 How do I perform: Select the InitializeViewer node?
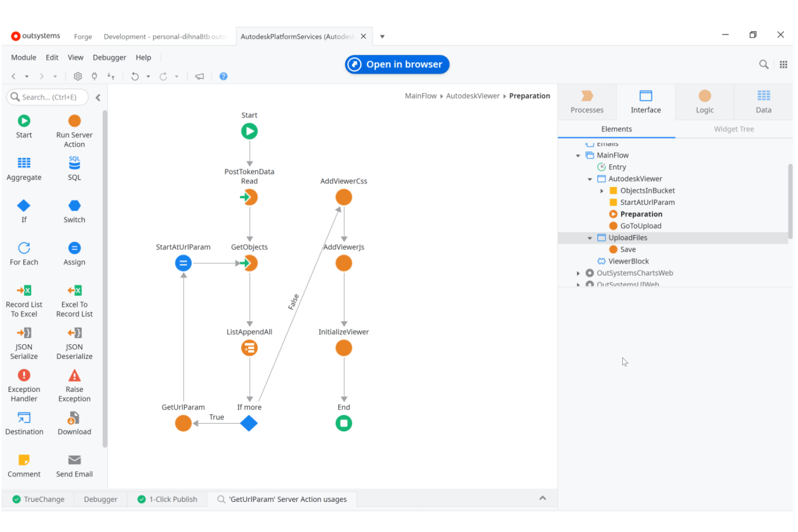click(x=343, y=348)
